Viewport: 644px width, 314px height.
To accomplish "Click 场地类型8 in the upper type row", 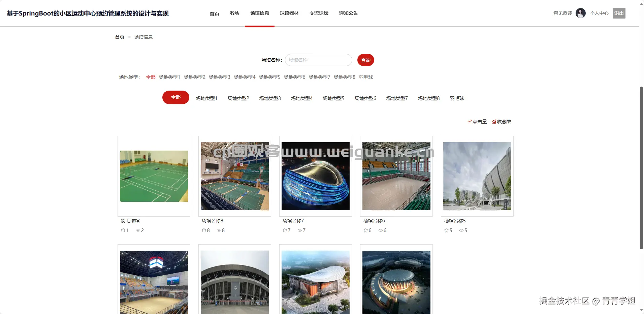I will pos(345,77).
